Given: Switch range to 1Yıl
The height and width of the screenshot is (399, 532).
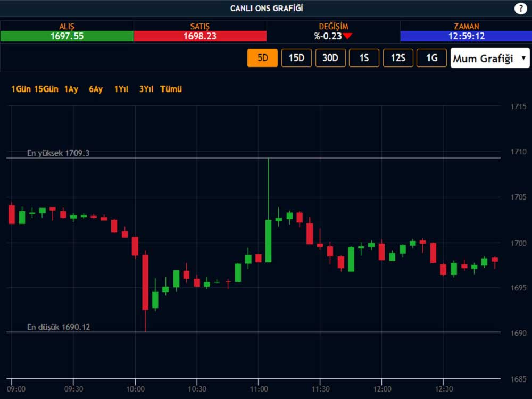Looking at the screenshot, I should (x=121, y=89).
